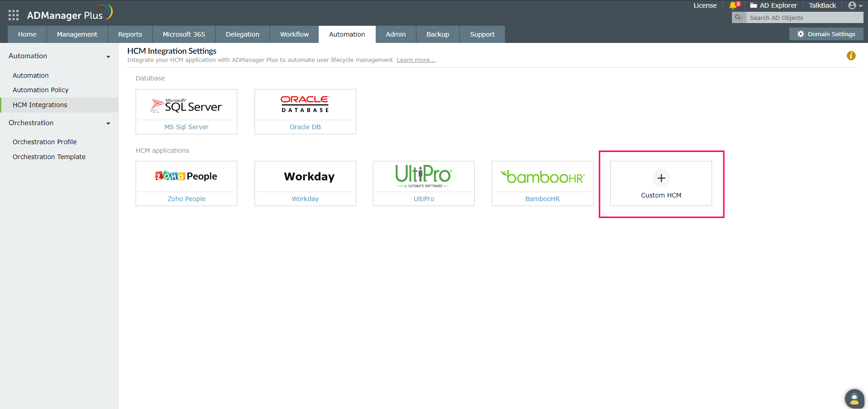The image size is (868, 409).
Task: Click the BambooHR label link
Action: (542, 199)
